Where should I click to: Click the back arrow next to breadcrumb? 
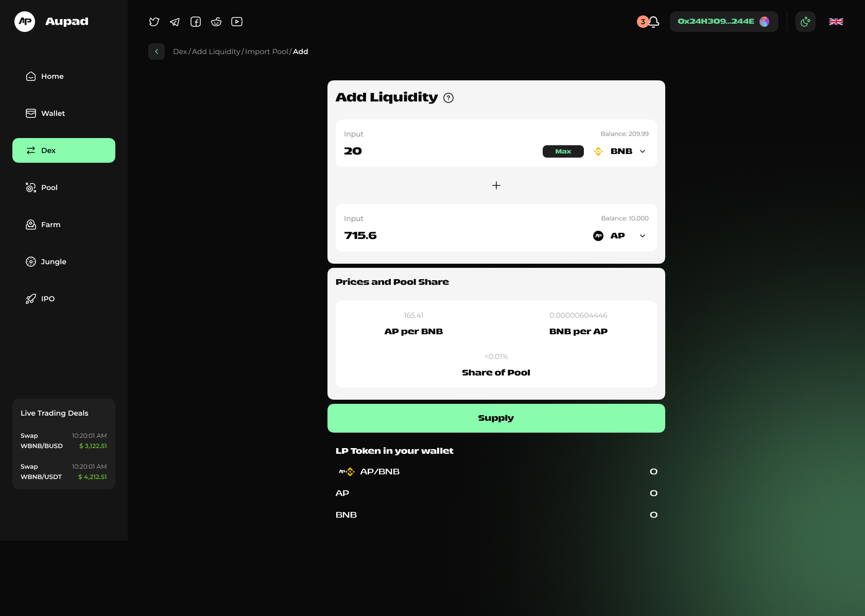(x=157, y=52)
